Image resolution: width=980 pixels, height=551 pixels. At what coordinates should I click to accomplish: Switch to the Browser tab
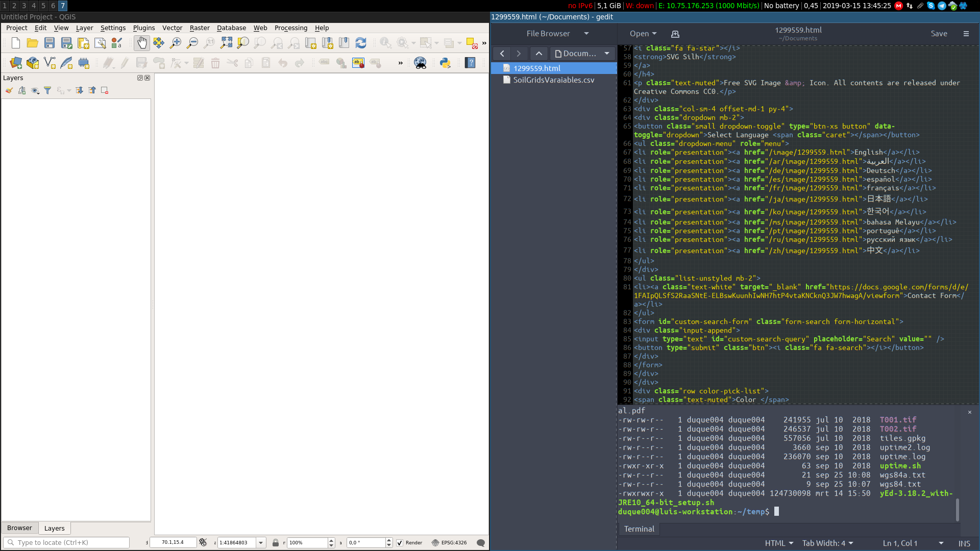19,528
